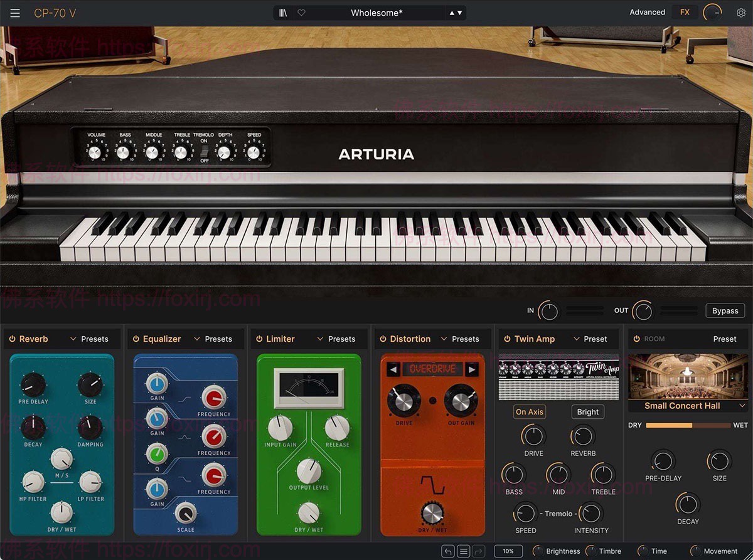
Task: Click the Bypass button
Action: click(x=725, y=310)
